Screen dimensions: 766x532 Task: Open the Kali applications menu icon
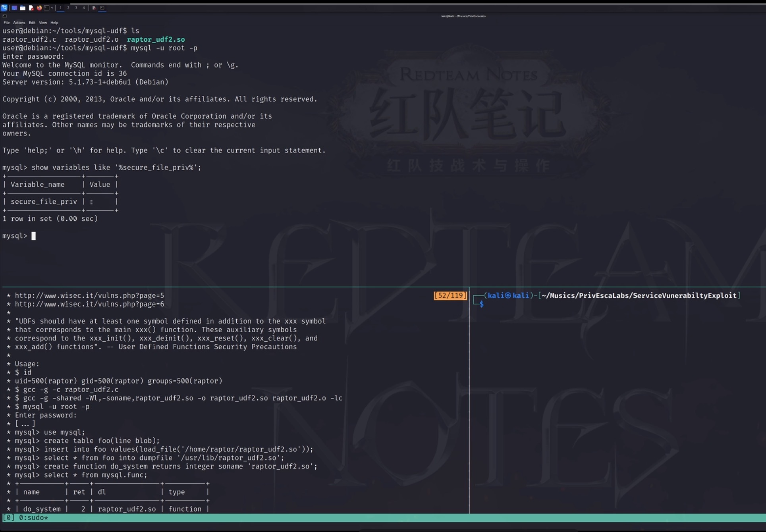point(4,8)
